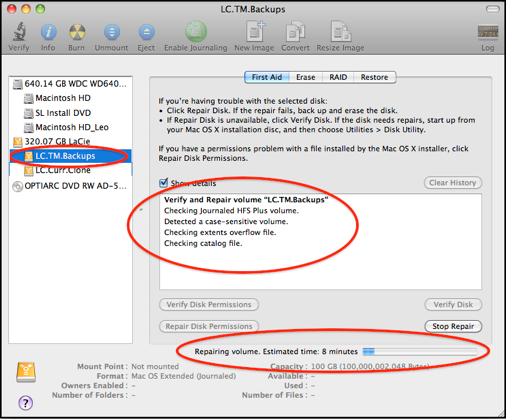Switch to the RAID tab
Image resolution: width=506 pixels, height=419 pixels.
pyautogui.click(x=338, y=77)
